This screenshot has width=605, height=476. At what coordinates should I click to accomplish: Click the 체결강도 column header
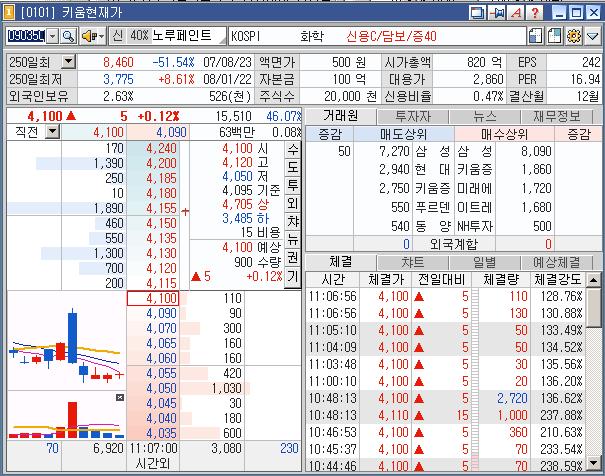pos(558,279)
